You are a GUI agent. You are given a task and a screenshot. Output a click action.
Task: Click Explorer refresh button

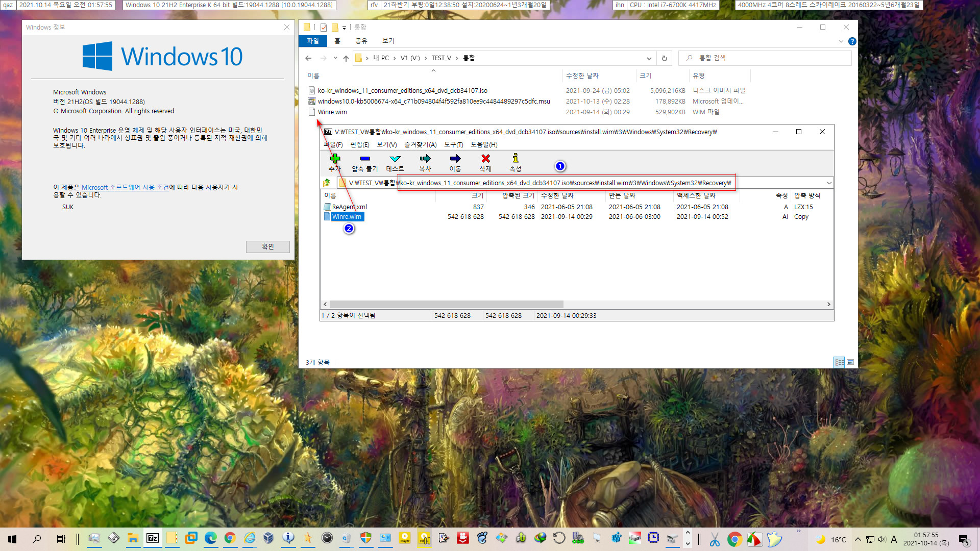point(664,58)
